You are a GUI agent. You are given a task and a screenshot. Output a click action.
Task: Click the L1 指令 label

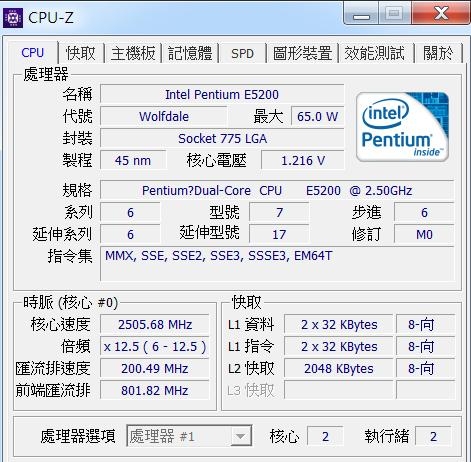coord(251,346)
